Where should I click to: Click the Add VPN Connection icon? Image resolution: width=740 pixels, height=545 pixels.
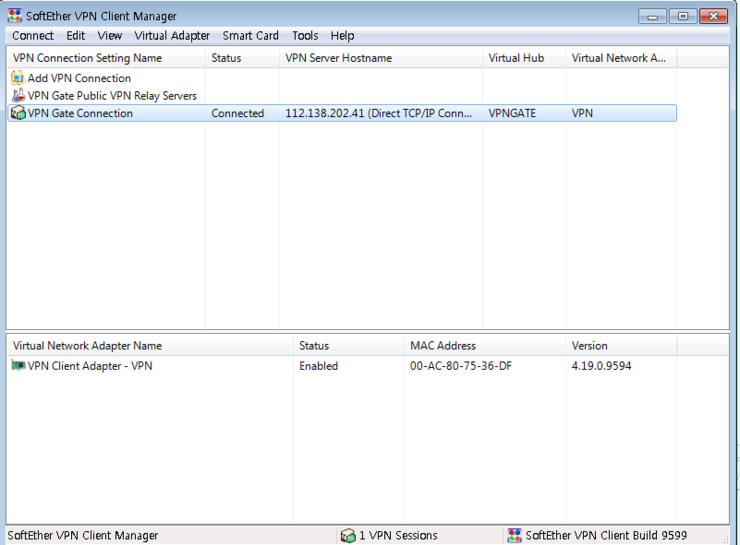pos(18,78)
